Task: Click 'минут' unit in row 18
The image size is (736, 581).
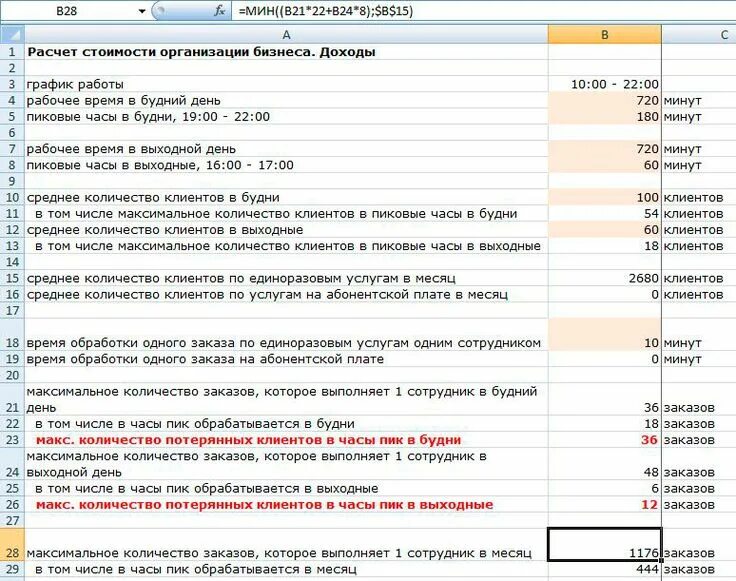Action: (682, 343)
